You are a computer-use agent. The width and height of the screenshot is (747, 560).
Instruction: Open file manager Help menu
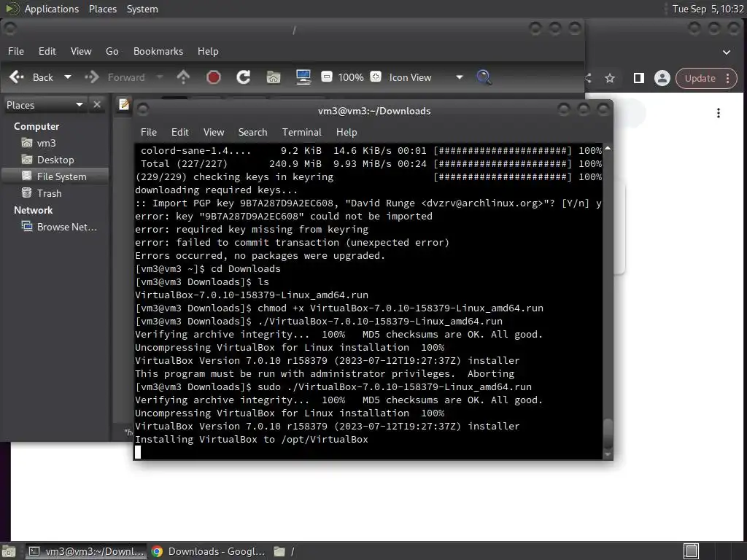(x=208, y=51)
